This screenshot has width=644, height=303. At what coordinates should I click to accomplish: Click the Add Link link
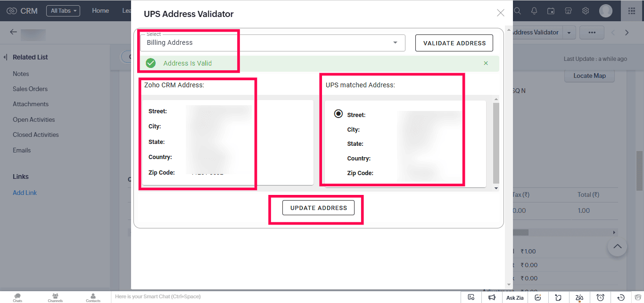(25, 193)
